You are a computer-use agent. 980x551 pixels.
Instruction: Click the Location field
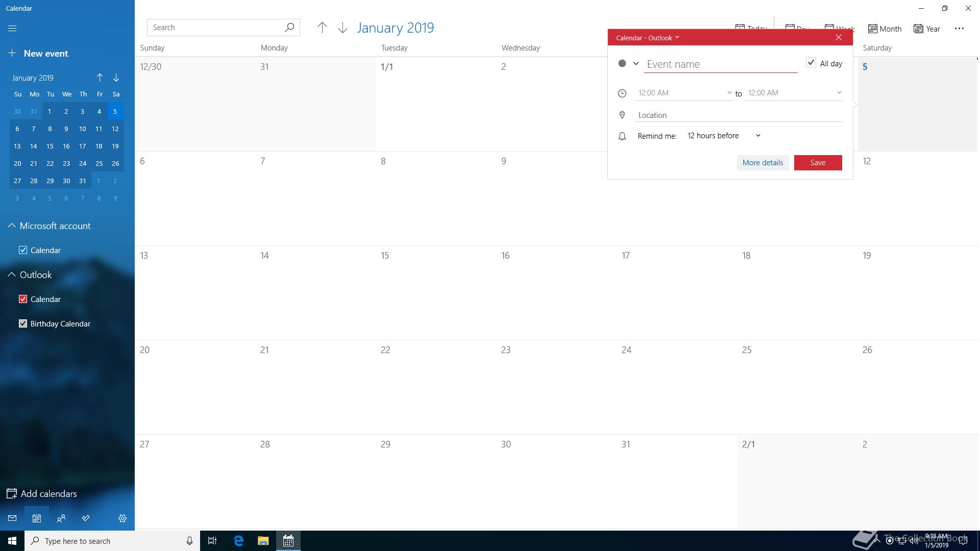coord(738,115)
